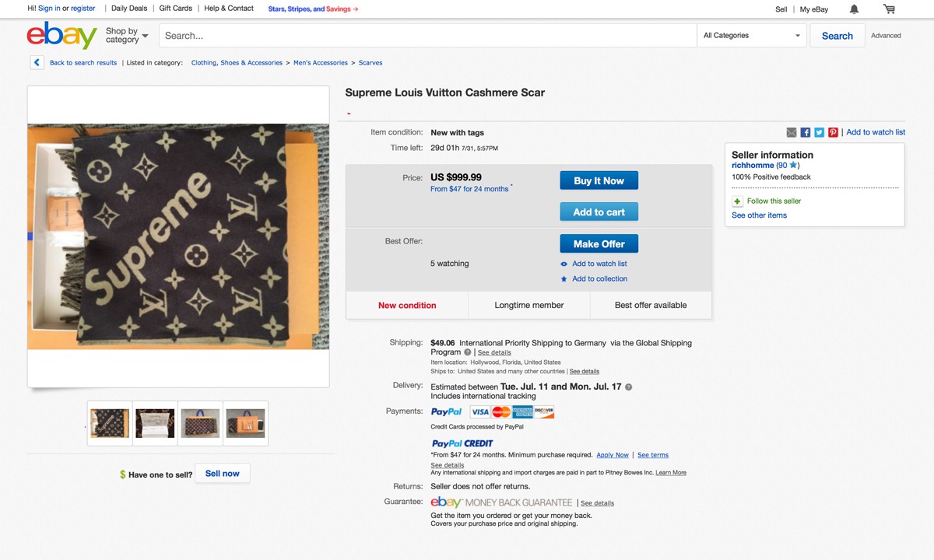Click the shipping program help icon

pos(468,352)
